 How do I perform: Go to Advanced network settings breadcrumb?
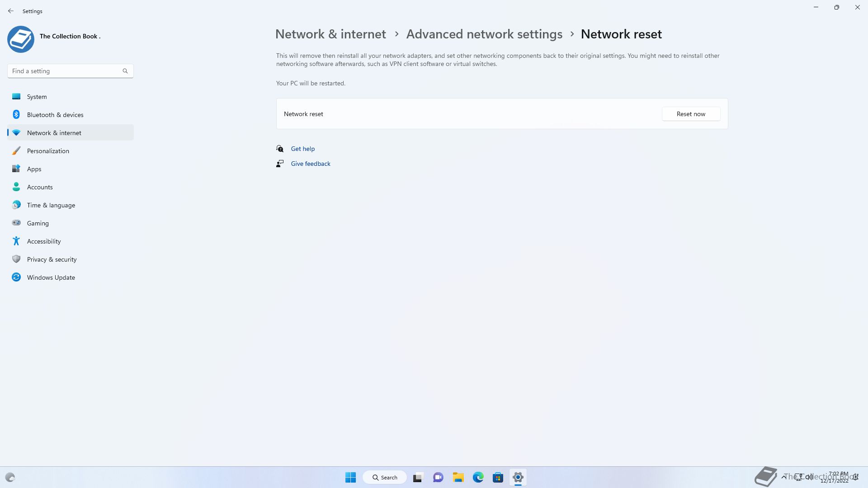pos(484,34)
